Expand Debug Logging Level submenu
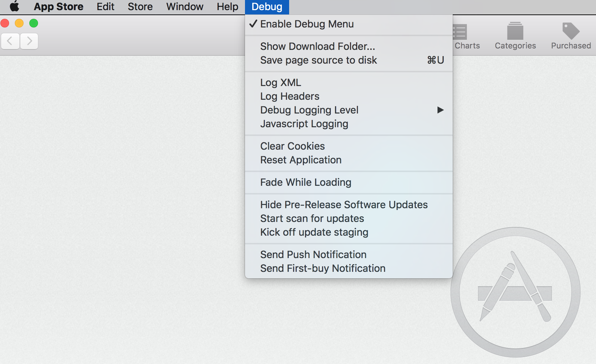The width and height of the screenshot is (596, 364). 349,110
